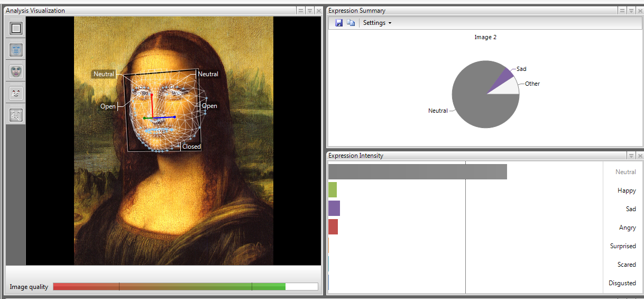Select the Analysis Visualization panel title
This screenshot has height=299, width=644.
(35, 11)
